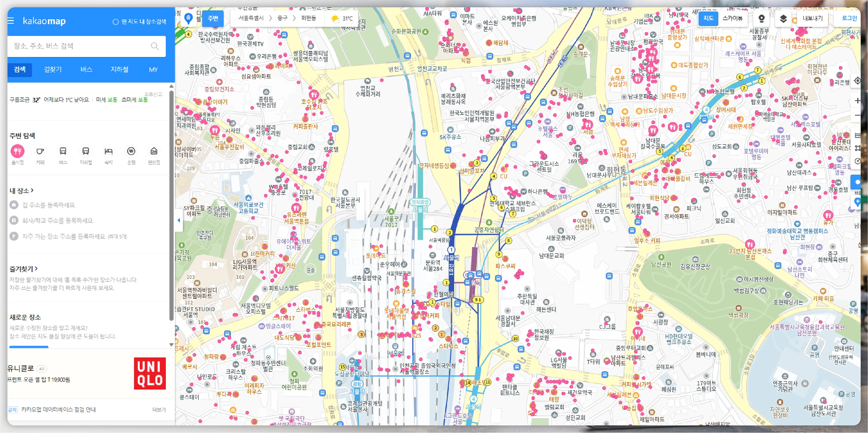Click the 회현역 line 4 station marker
The height and width of the screenshot is (433, 868).
706,110
